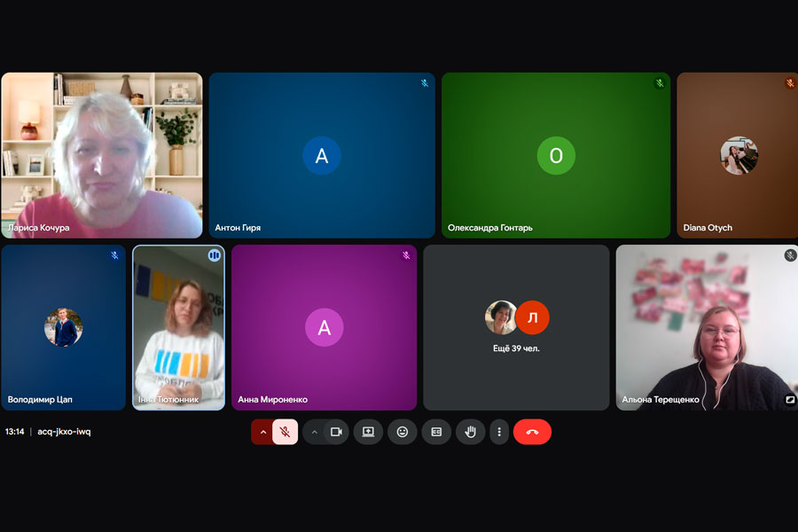
Task: Click the name label Анна Мироненко
Action: pyautogui.click(x=273, y=400)
